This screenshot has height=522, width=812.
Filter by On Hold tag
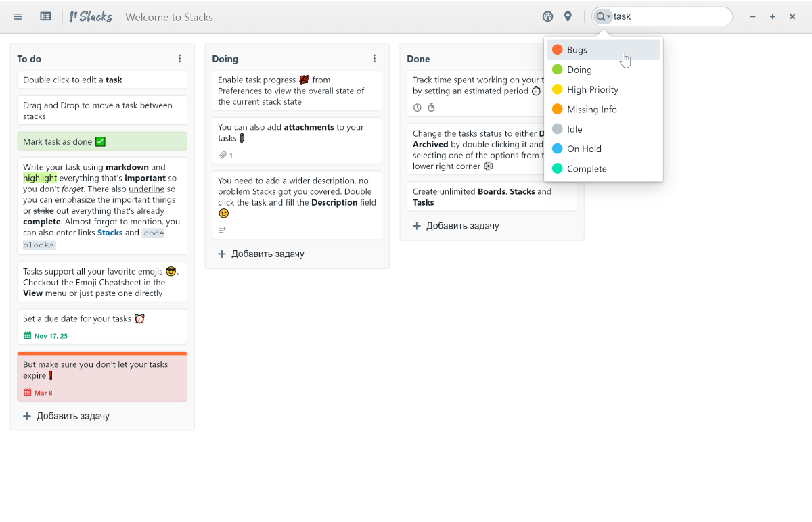click(604, 149)
